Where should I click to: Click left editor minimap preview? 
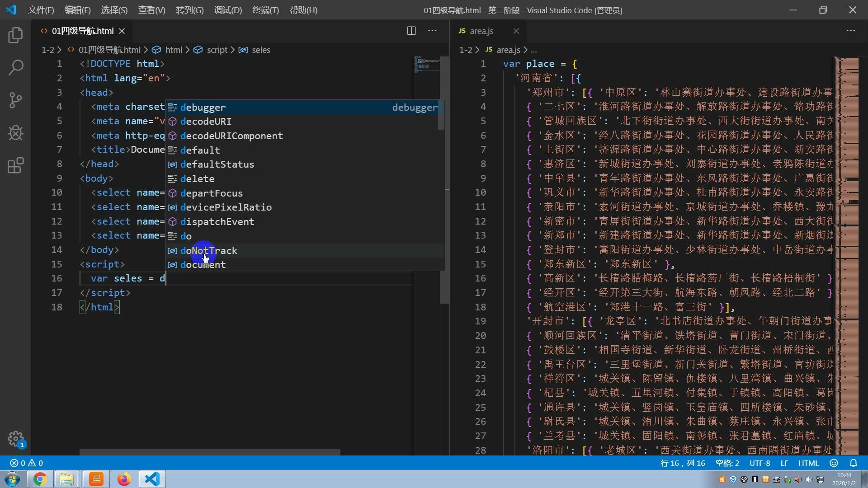click(427, 64)
